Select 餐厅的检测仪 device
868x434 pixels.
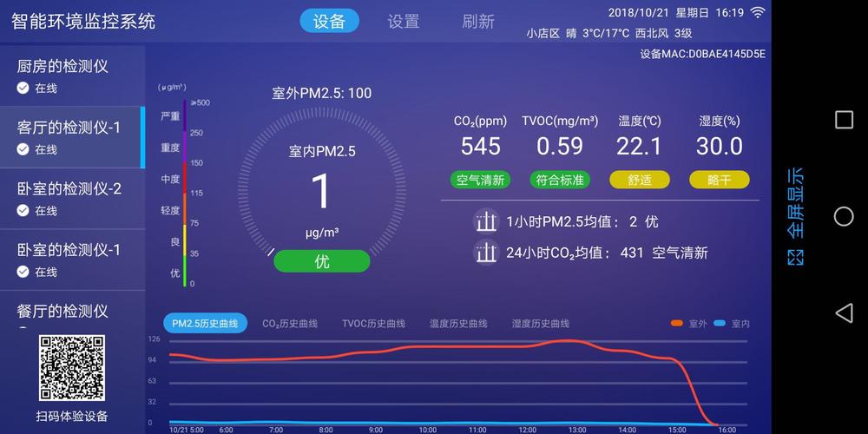73,311
